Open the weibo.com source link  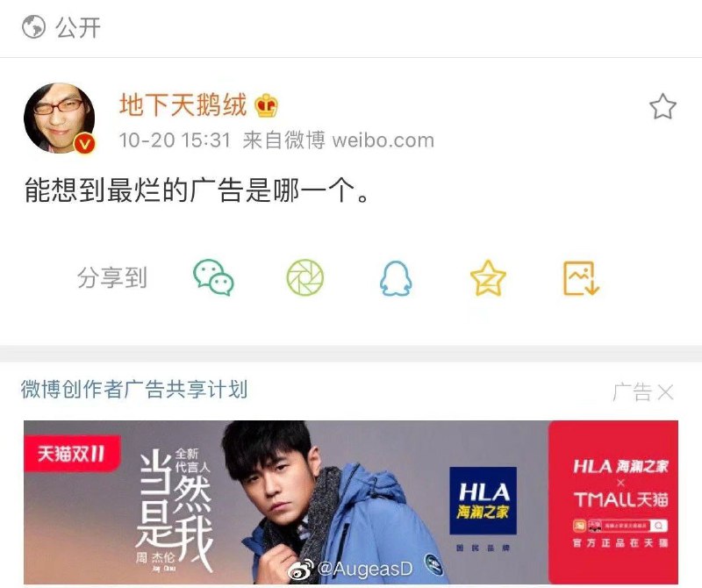[x=383, y=140]
